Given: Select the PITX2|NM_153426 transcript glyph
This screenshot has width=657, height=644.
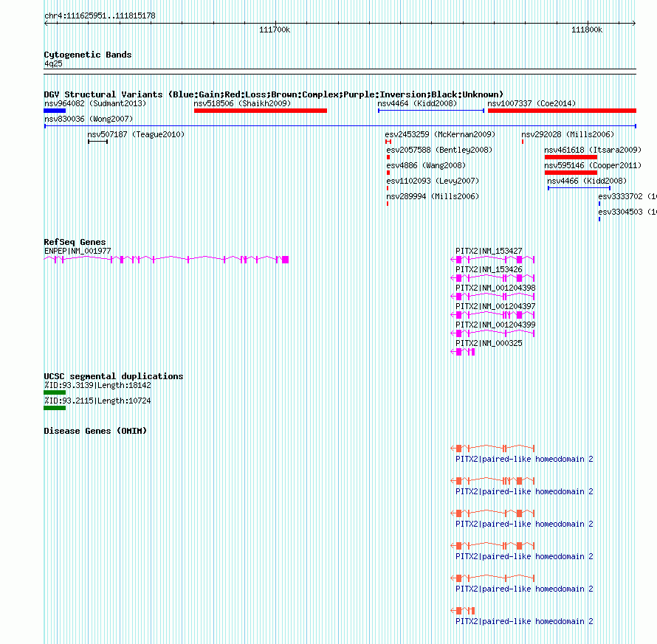Looking at the screenshot, I should point(492,278).
